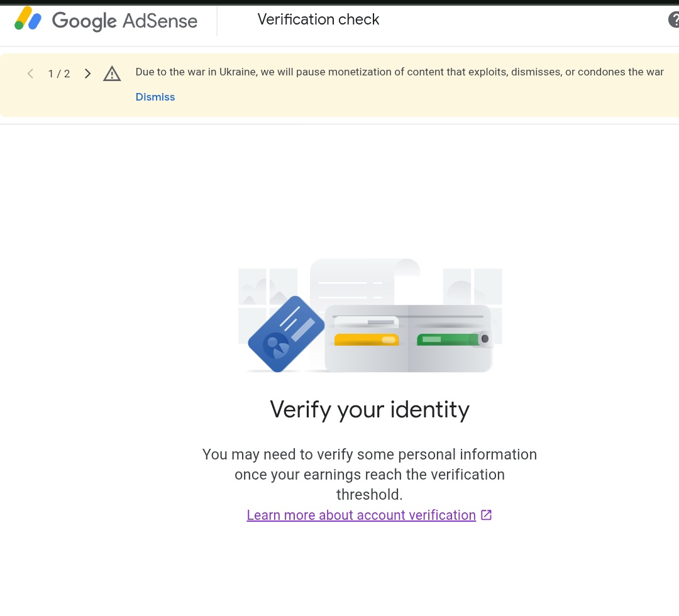Open Learn more about account verification link
This screenshot has width=679, height=616.
click(x=361, y=515)
